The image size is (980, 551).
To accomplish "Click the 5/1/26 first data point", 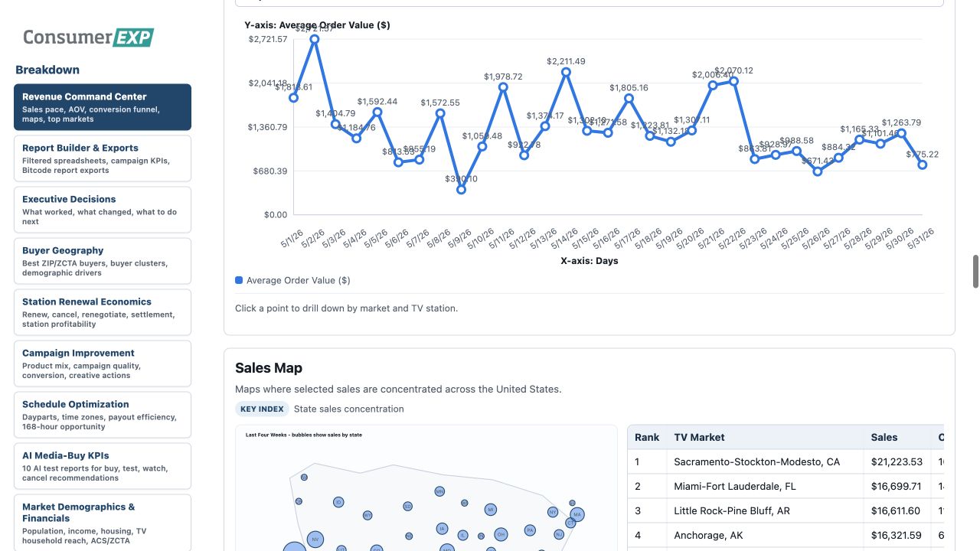I will click(293, 98).
